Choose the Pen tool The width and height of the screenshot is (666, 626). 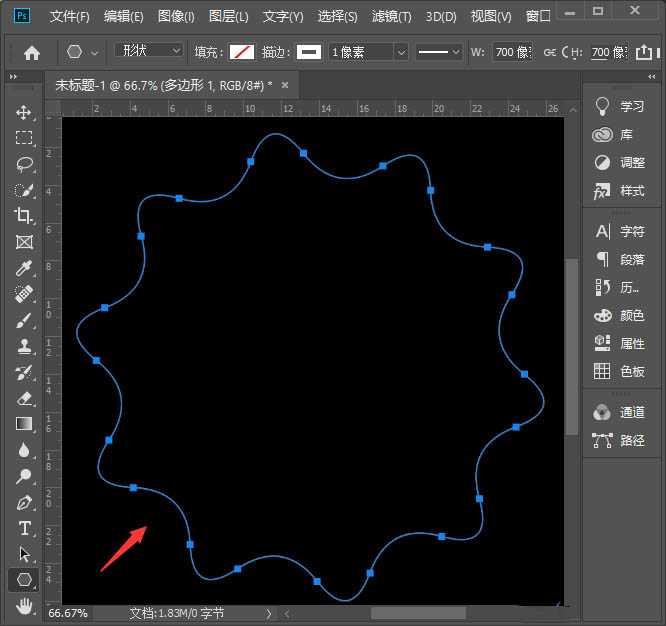(24, 502)
